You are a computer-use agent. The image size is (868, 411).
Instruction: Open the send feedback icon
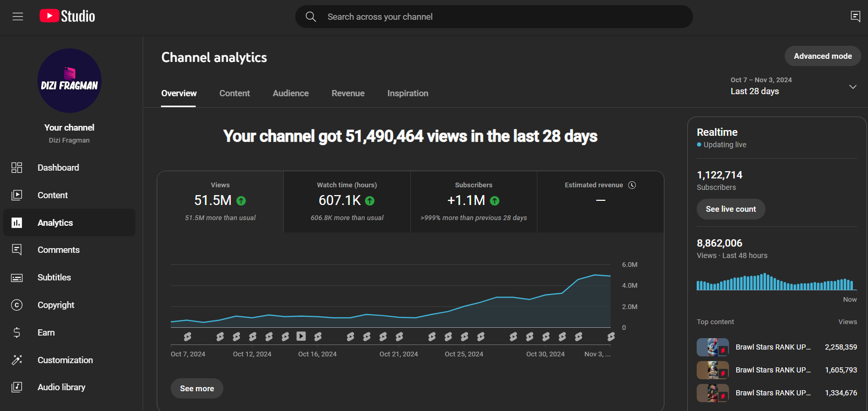[x=855, y=17]
